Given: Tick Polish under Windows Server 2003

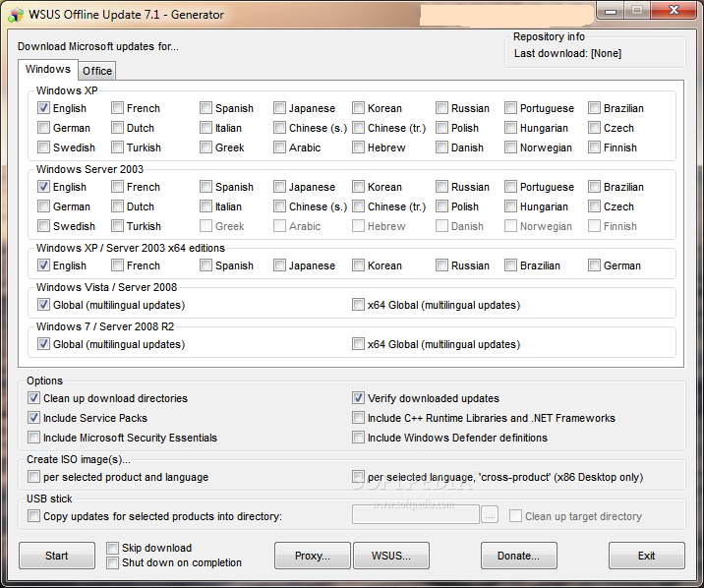Looking at the screenshot, I should point(441,206).
